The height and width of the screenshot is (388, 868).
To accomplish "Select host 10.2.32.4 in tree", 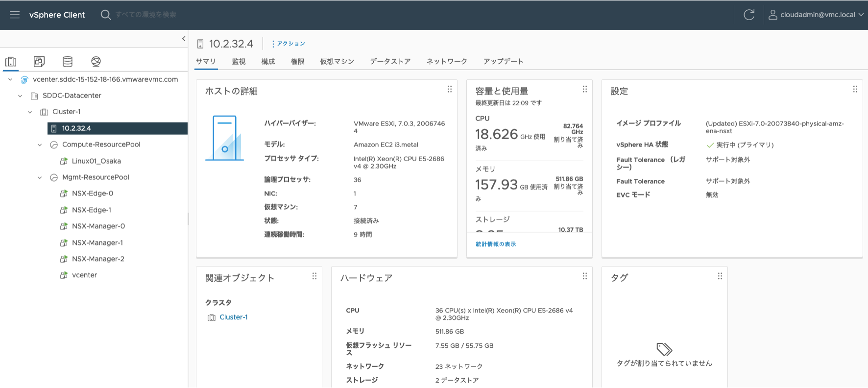I will (x=118, y=128).
